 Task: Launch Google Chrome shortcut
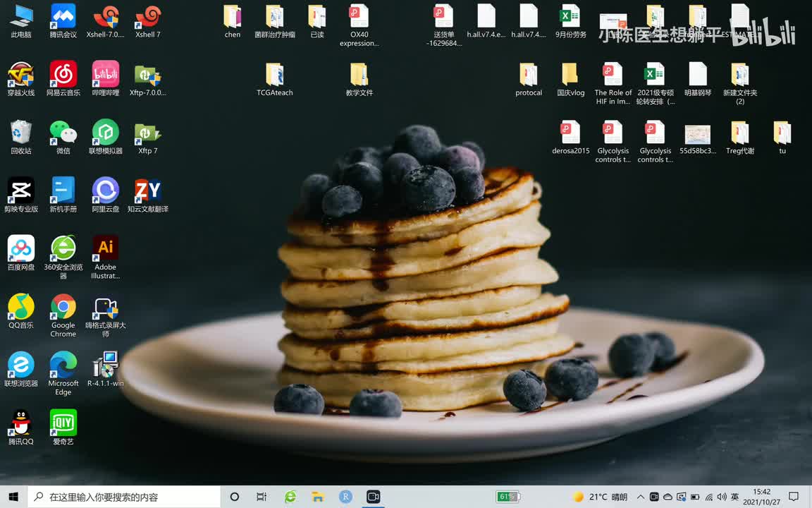click(63, 315)
